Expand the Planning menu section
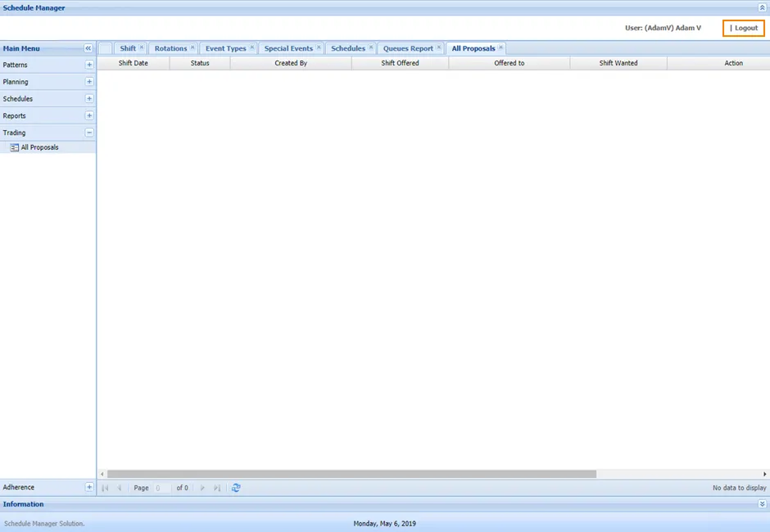Image resolution: width=770 pixels, height=532 pixels. click(x=89, y=82)
